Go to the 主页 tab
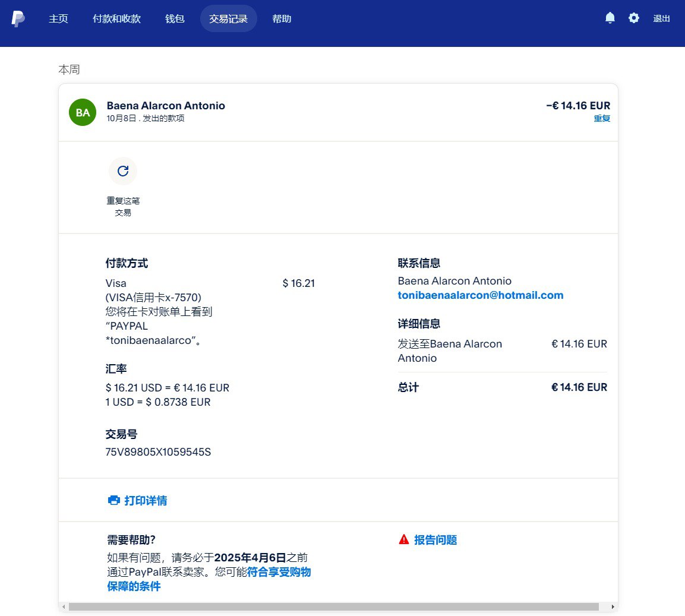Screen dimensions: 685x616 pos(59,19)
